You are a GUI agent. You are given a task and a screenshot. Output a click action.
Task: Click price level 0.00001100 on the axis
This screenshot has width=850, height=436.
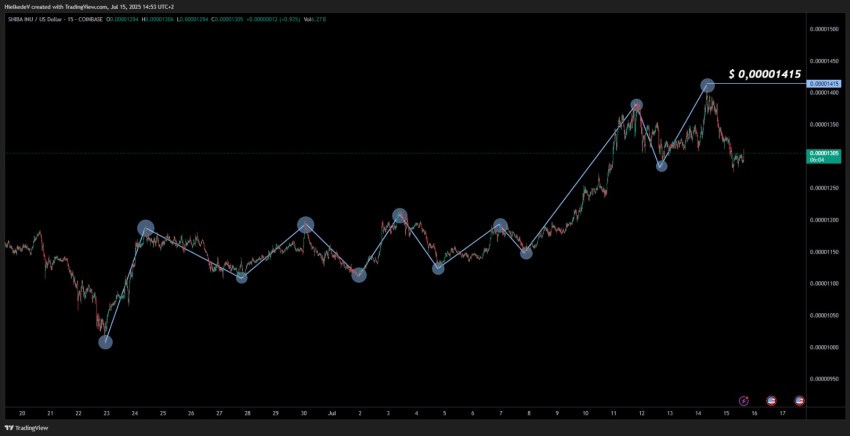point(824,284)
